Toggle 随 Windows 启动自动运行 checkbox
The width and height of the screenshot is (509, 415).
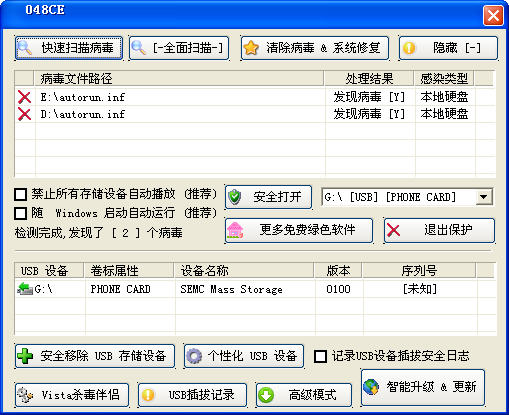click(21, 213)
